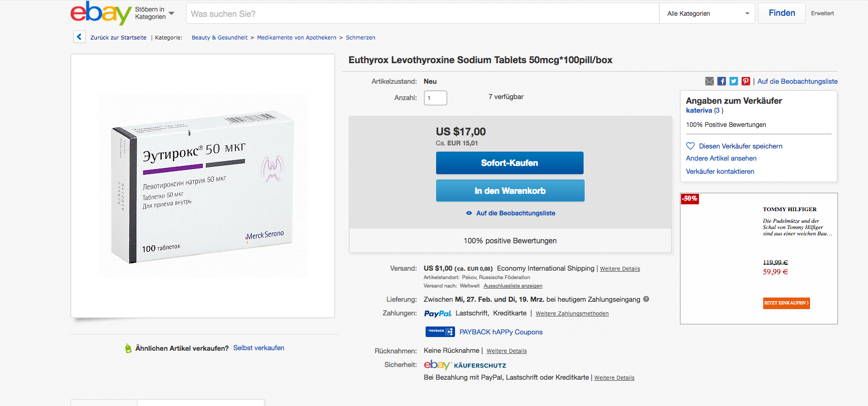Click the PayPal logo
This screenshot has width=868, height=406.
click(437, 313)
